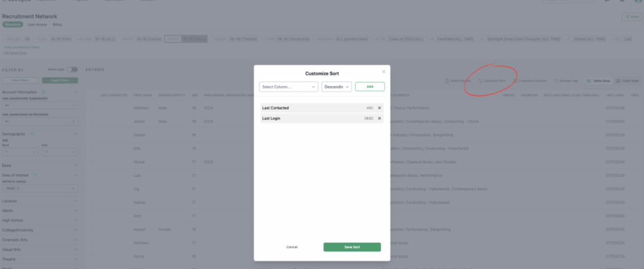Toggle the Match Logic switch
Viewport: 644px width, 269px height.
point(72,69)
